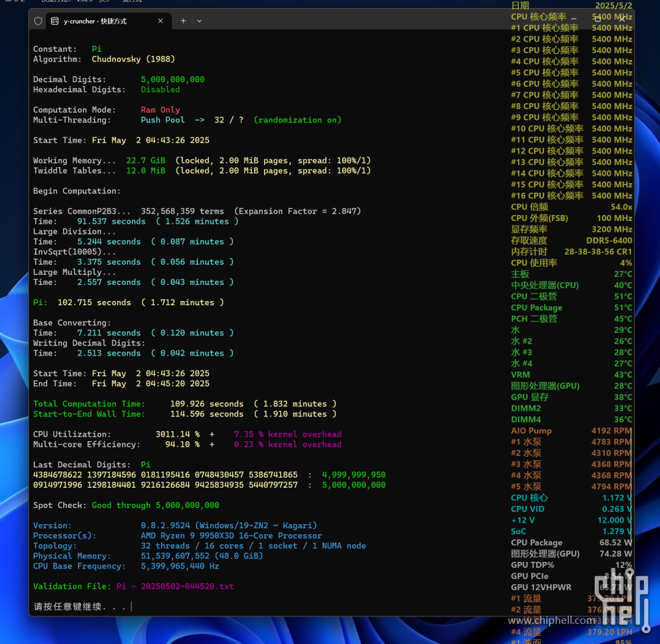Click the 12.0 MiB twiddle tables value

[145, 170]
